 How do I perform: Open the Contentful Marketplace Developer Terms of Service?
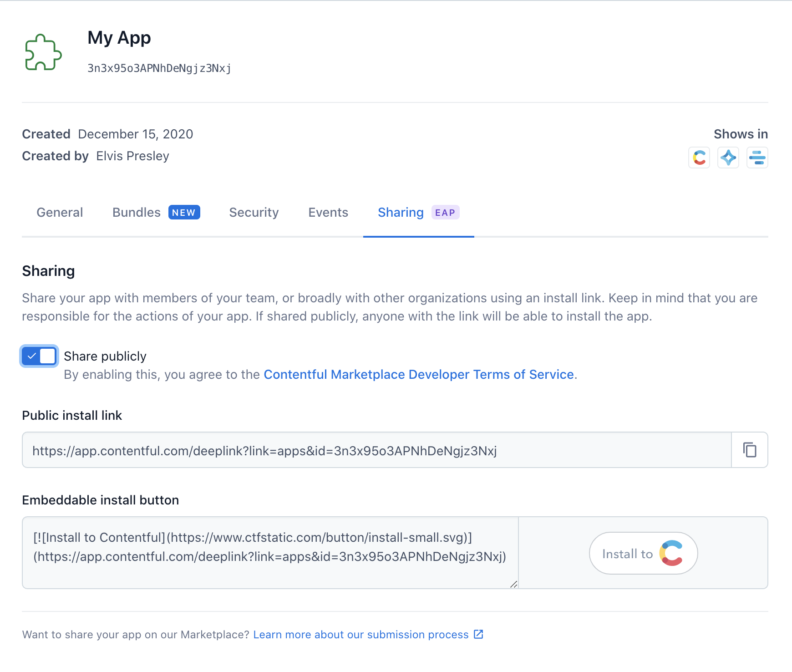pos(418,374)
